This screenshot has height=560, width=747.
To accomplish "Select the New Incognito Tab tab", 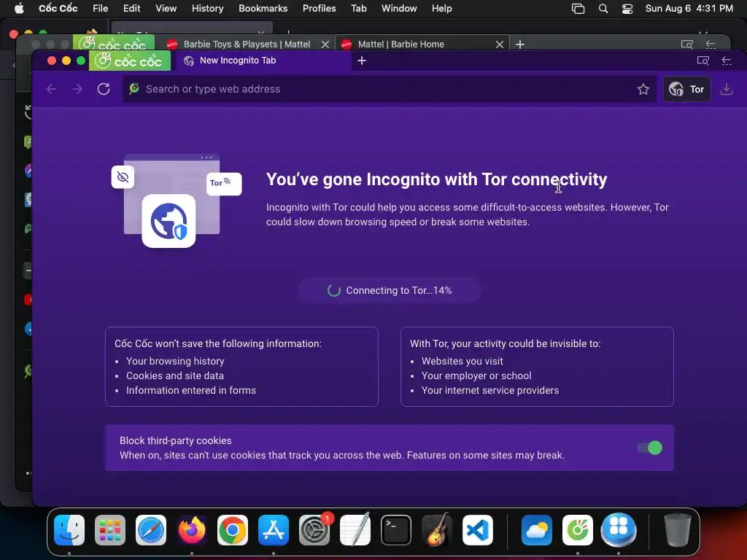I will pyautogui.click(x=263, y=61).
